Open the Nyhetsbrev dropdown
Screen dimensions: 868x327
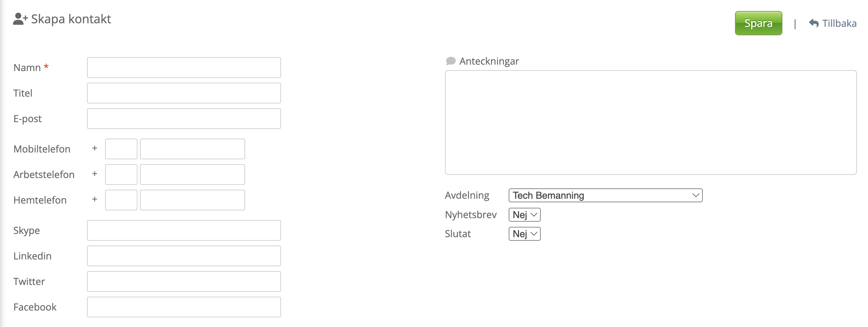pyautogui.click(x=525, y=215)
